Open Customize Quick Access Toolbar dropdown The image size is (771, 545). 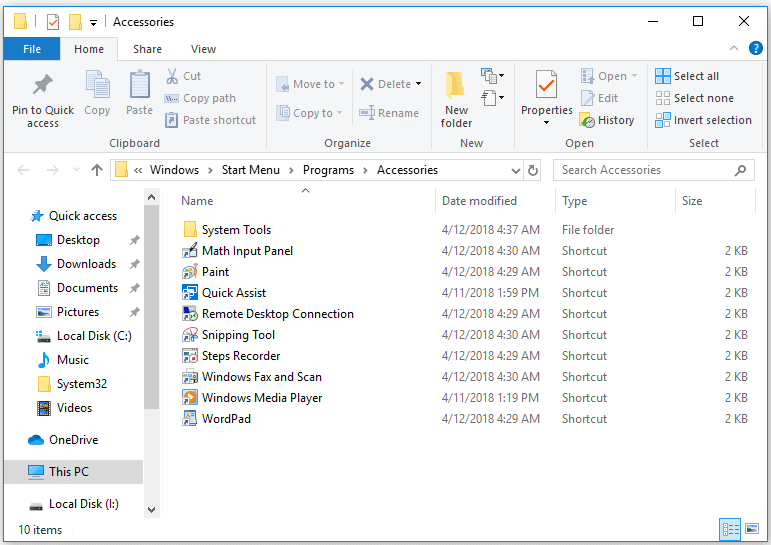click(93, 23)
